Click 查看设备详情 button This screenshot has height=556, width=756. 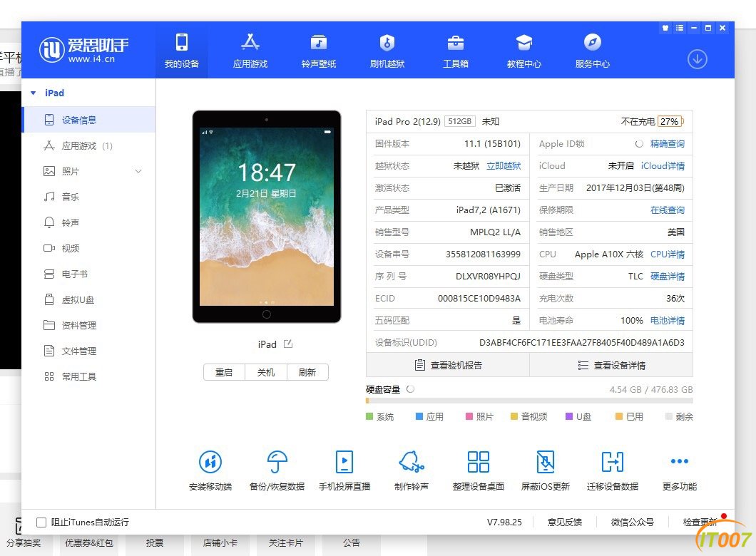[611, 365]
